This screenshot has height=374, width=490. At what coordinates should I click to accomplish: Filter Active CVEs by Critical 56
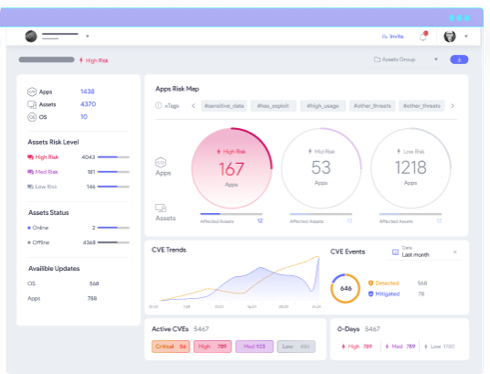tap(171, 346)
